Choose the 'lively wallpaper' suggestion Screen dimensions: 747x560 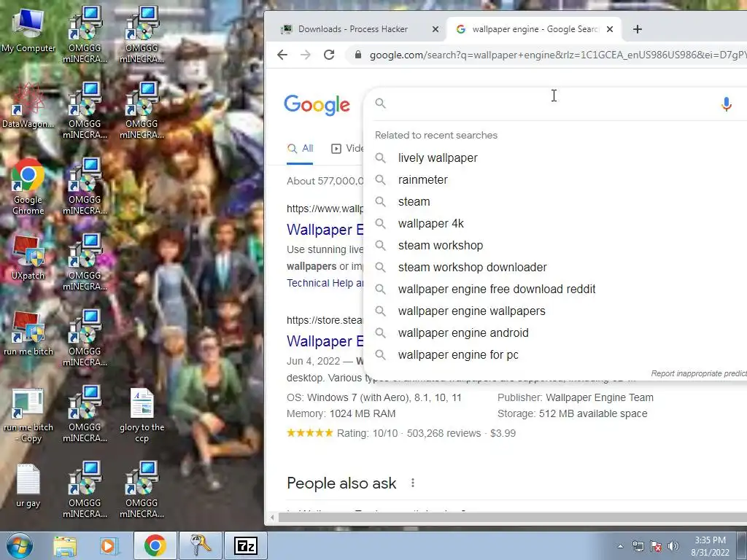[438, 158]
